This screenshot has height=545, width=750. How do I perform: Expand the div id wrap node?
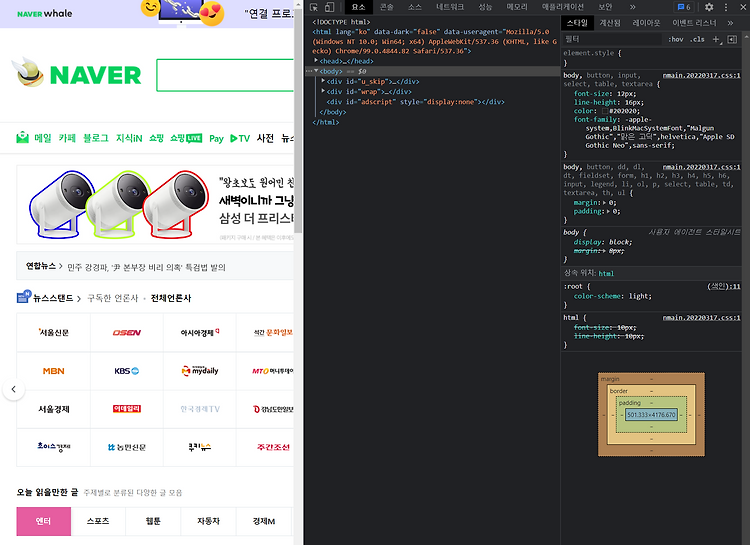323,91
